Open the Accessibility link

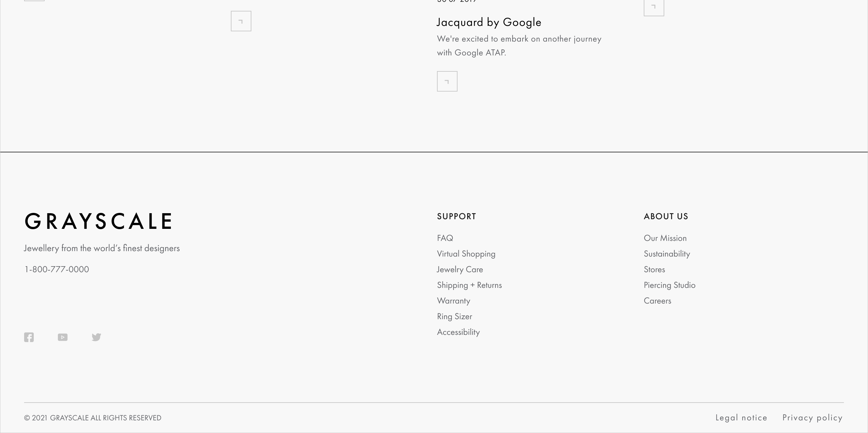(x=458, y=332)
